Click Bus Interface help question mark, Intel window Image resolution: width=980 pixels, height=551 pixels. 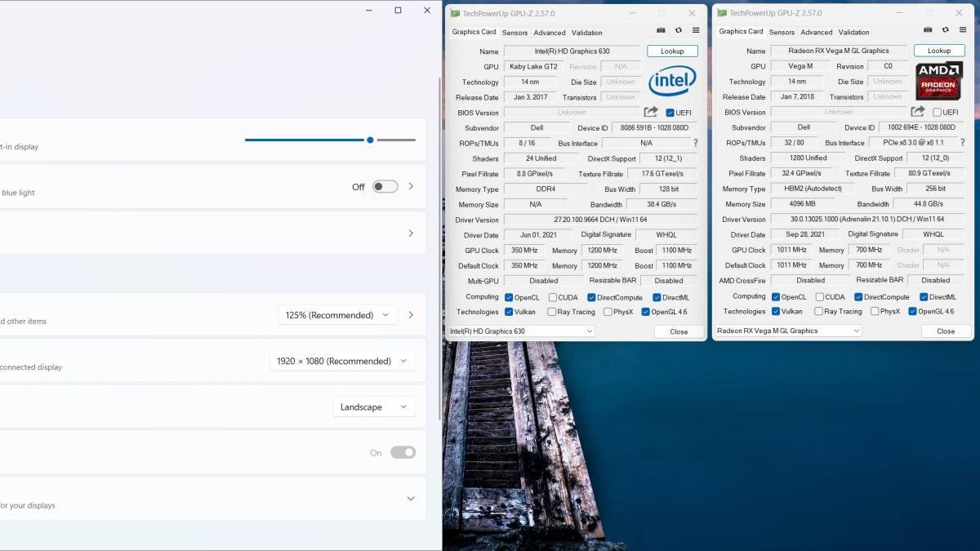[696, 143]
